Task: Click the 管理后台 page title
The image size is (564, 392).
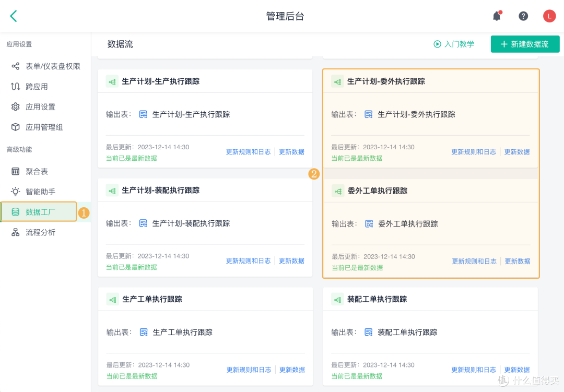Action: point(285,16)
